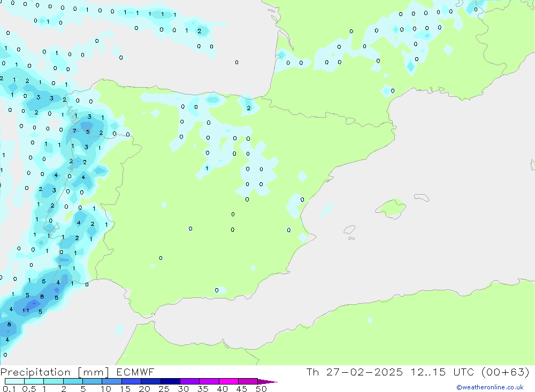Click the "Precipitation [mm]" title text
The width and height of the screenshot is (535, 392).
click(x=55, y=372)
